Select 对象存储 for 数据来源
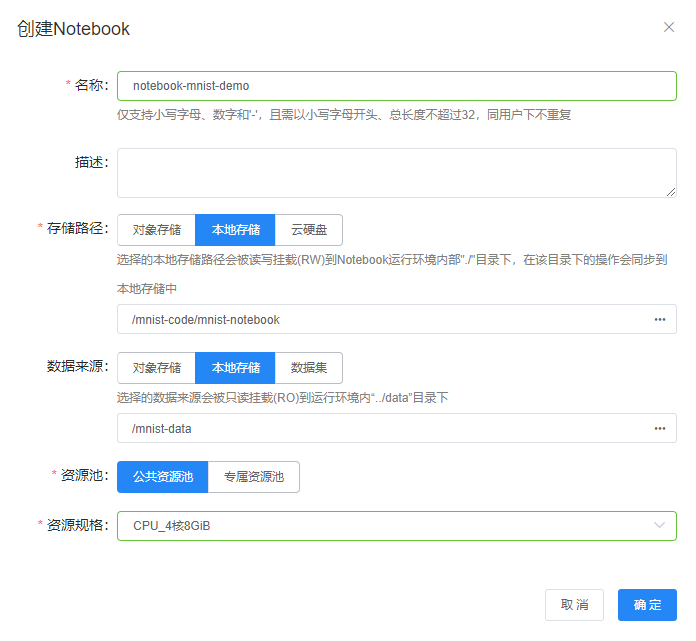Viewport: 696px width, 641px height. pyautogui.click(x=156, y=368)
